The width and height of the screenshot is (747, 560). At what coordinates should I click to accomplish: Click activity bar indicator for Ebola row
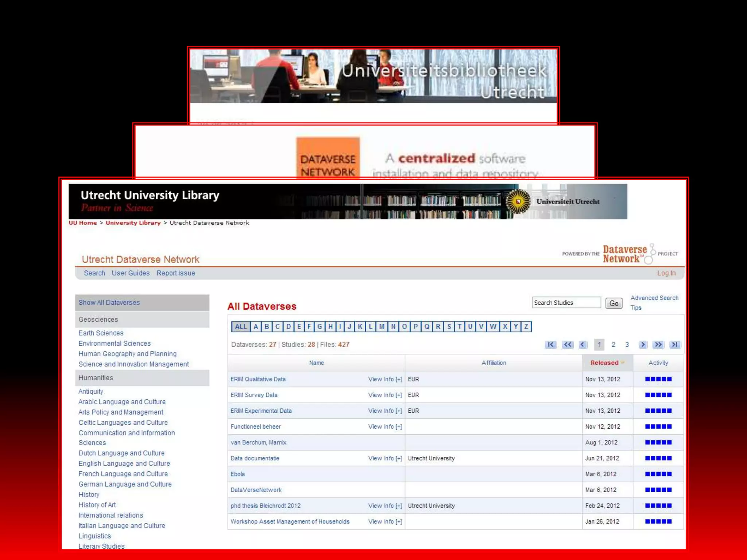tap(658, 474)
